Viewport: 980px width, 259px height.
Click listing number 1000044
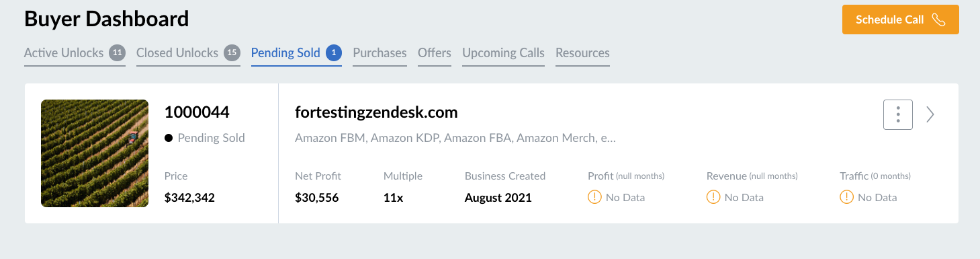pyautogui.click(x=197, y=112)
